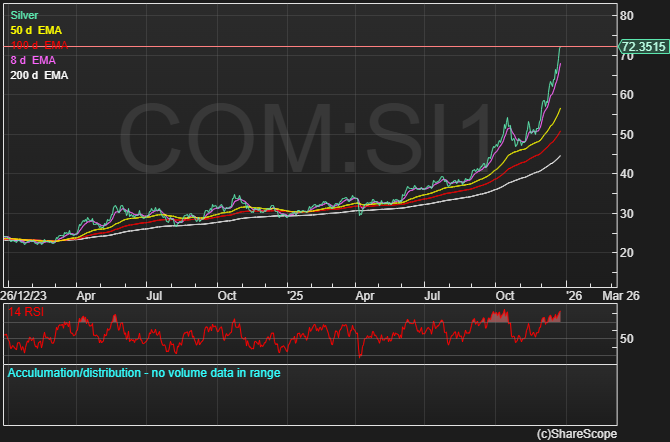Click the red horizontal price level line
Image resolution: width=670 pixels, height=442 pixels.
click(300, 46)
